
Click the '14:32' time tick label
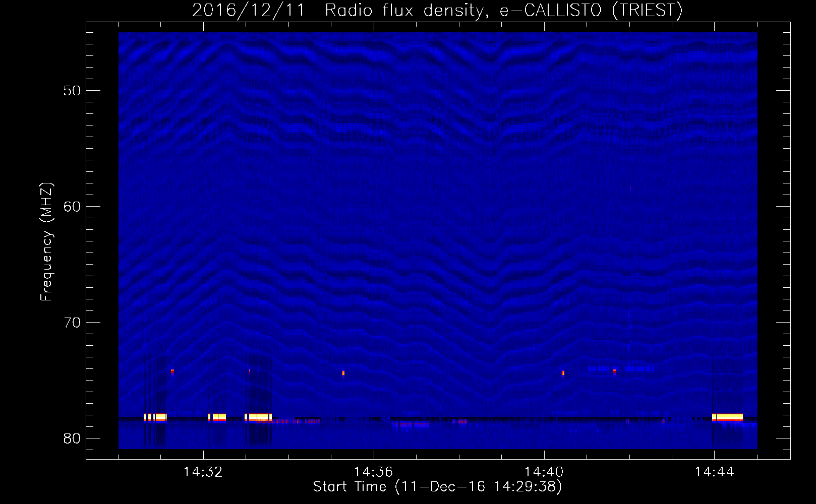coord(203,472)
